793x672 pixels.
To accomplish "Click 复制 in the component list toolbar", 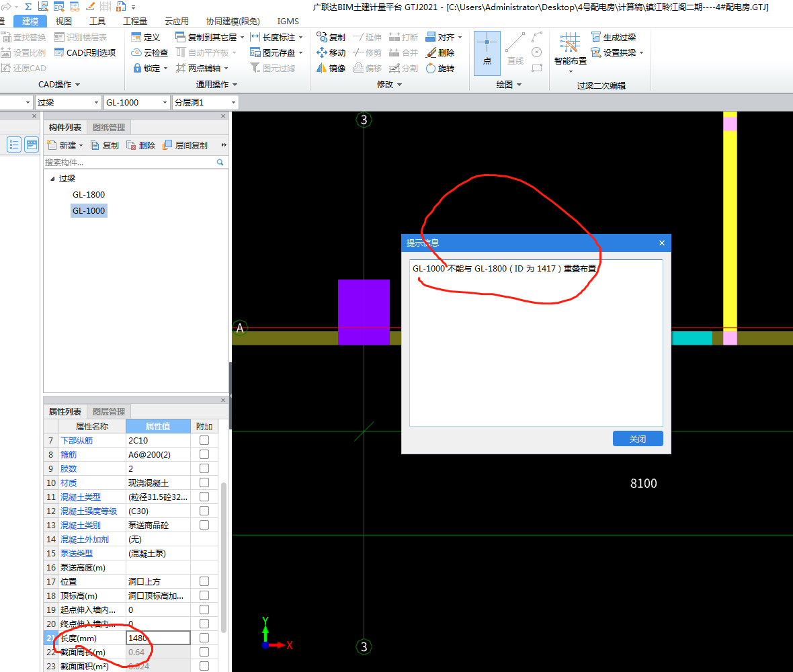I will coord(105,146).
